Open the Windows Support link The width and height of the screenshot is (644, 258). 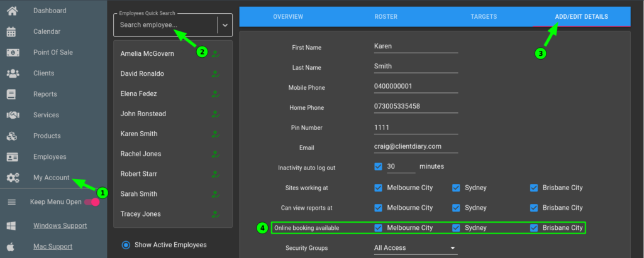tap(60, 225)
